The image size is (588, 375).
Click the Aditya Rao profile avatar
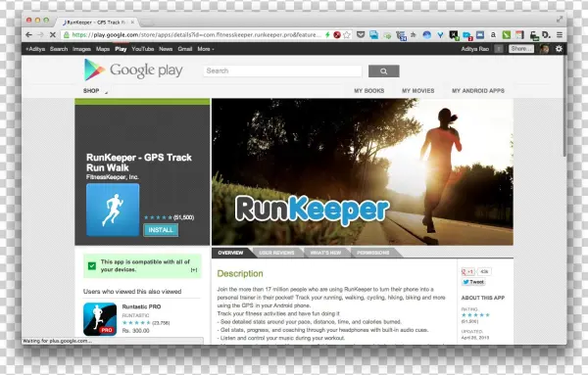(544, 49)
